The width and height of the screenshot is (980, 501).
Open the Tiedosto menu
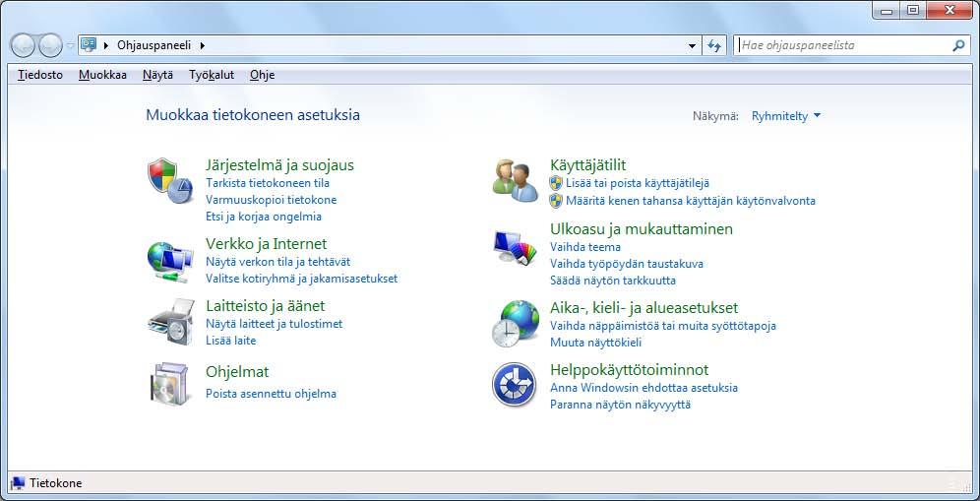[x=40, y=75]
